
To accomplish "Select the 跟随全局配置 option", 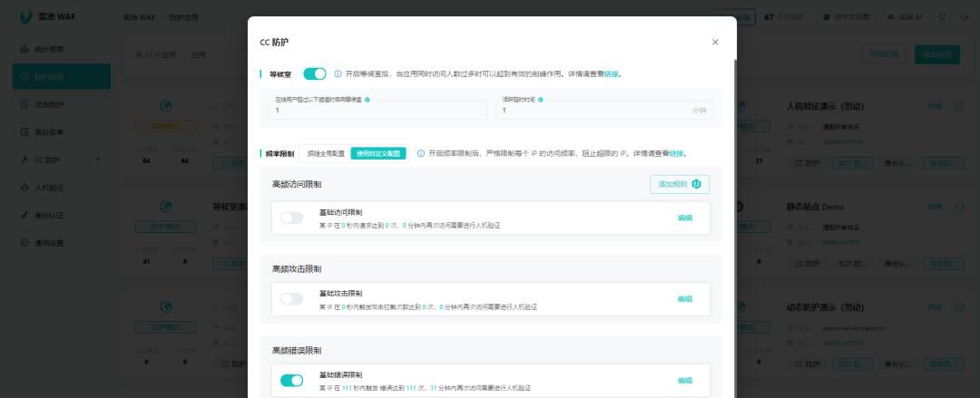I will tap(326, 153).
